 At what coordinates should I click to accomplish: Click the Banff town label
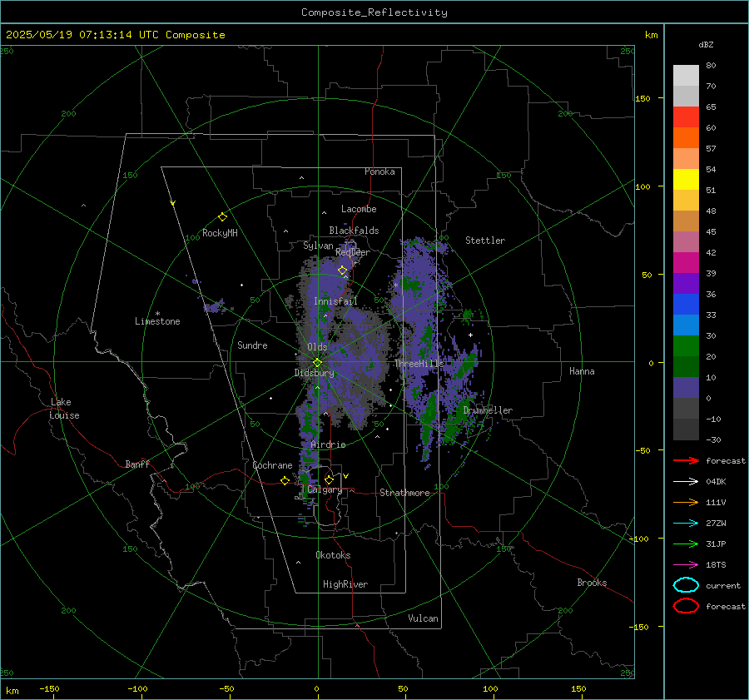tap(137, 464)
